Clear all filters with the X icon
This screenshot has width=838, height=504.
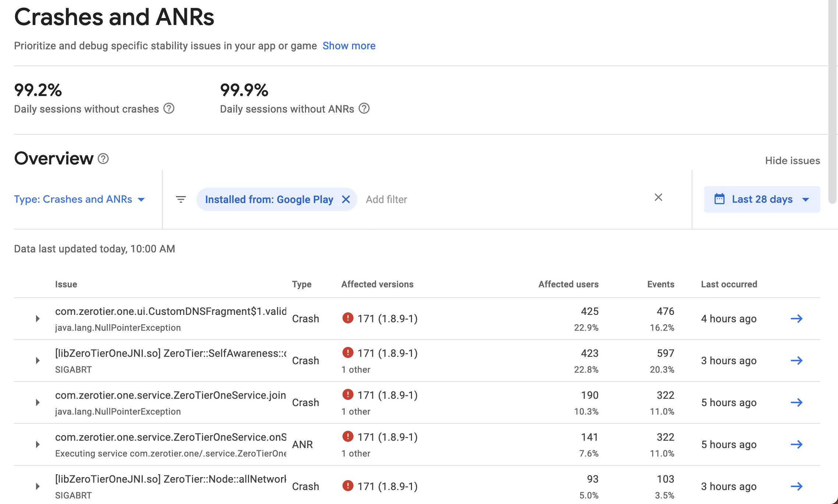click(x=658, y=198)
